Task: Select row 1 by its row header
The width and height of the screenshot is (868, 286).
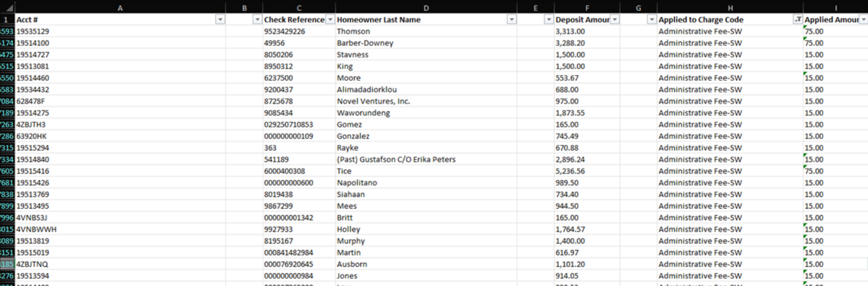Action: [7, 20]
